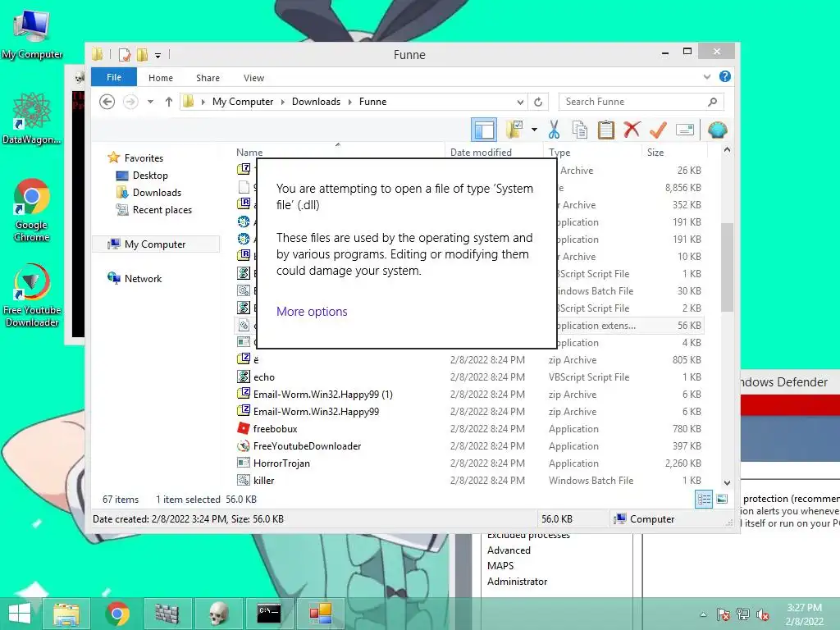Switch to the Home ribbon tab

(161, 78)
